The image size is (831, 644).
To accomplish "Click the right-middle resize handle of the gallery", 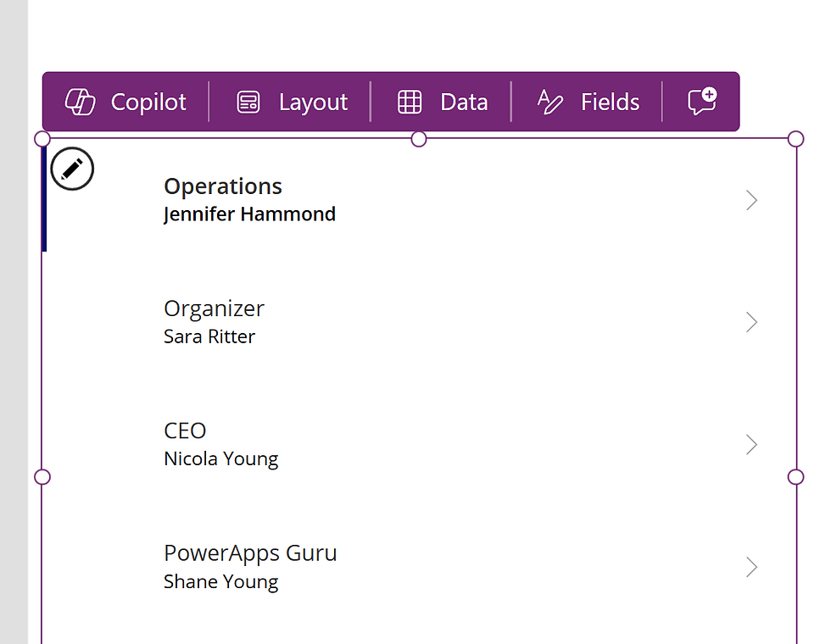I will coord(795,476).
